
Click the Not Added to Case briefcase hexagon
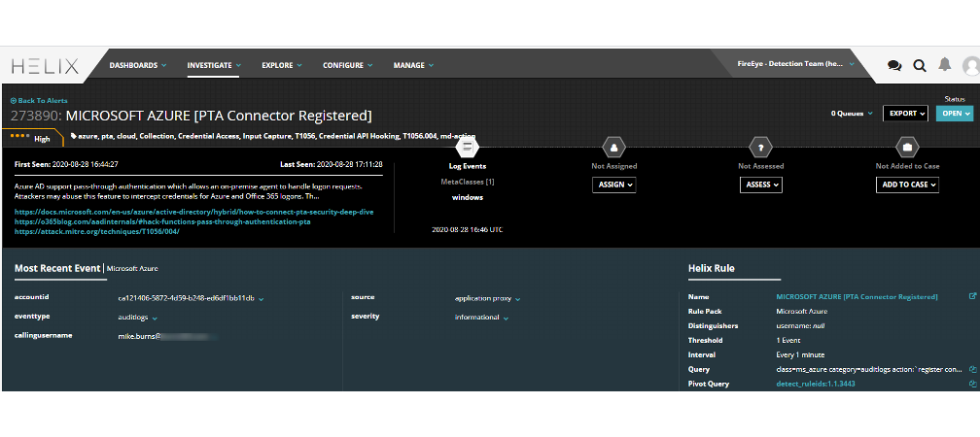pyautogui.click(x=907, y=148)
